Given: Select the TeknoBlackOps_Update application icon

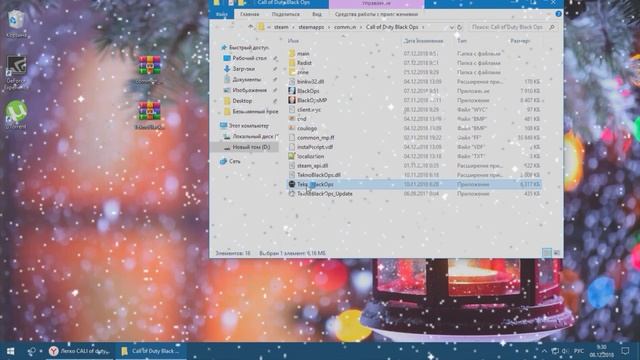Looking at the screenshot, I should coord(292,194).
